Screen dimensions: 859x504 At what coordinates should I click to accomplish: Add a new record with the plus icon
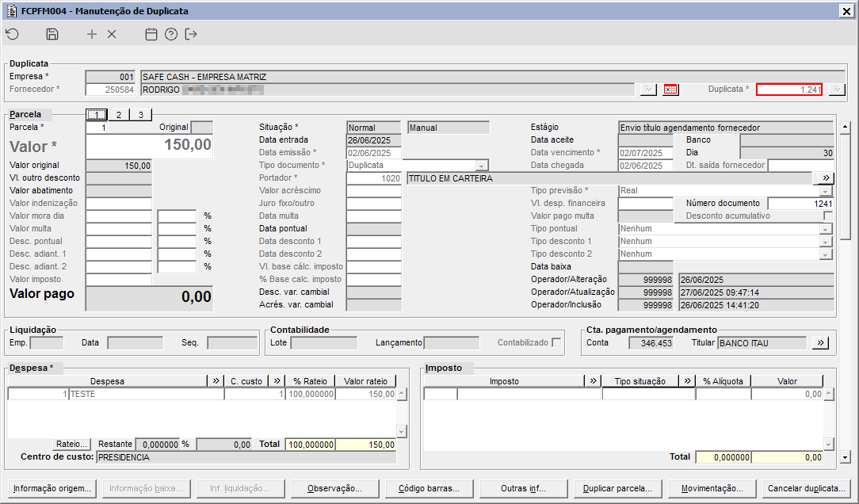(92, 34)
